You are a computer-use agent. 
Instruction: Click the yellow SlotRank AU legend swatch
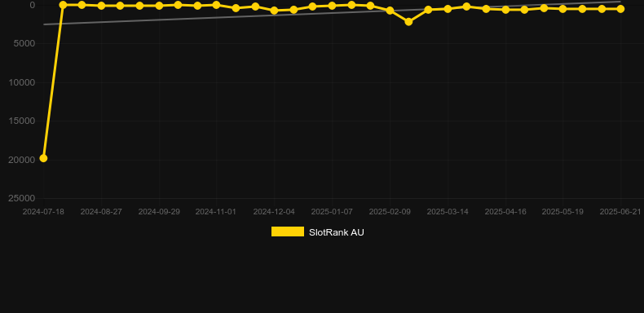(x=288, y=231)
